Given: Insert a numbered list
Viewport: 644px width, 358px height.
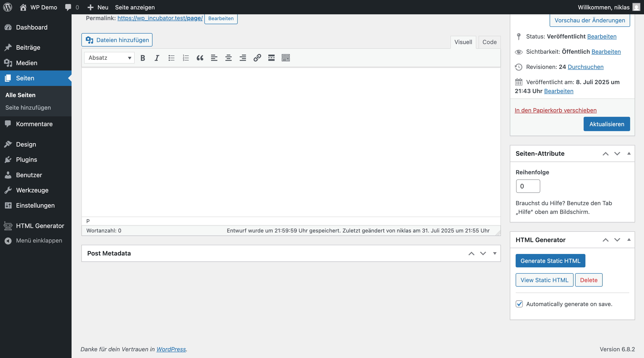Looking at the screenshot, I should pyautogui.click(x=186, y=58).
